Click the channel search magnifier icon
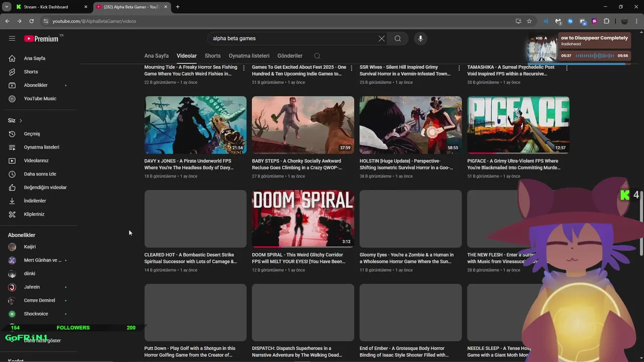Screen dimensions: 644x362 (x=317, y=56)
